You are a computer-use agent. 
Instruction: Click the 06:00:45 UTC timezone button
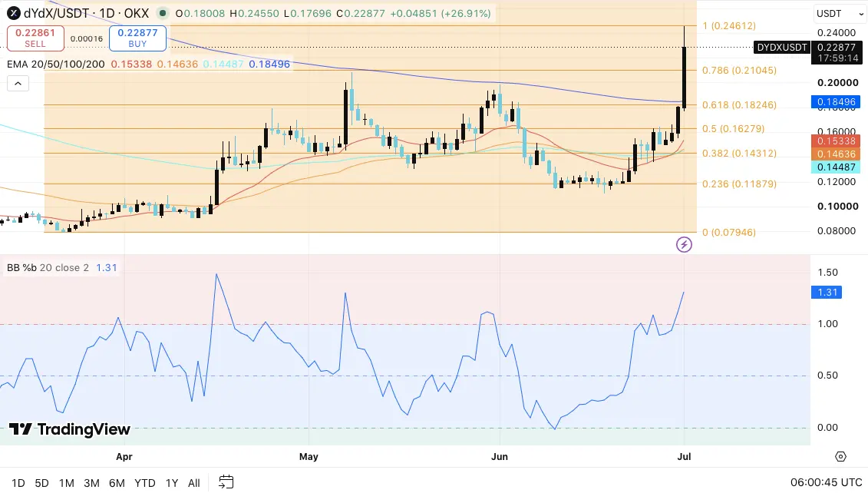coord(826,482)
